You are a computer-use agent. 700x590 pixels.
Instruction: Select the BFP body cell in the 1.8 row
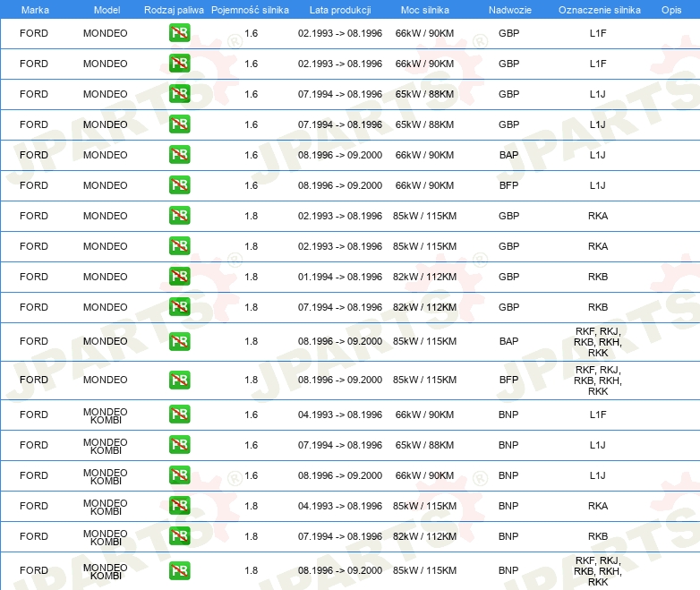pyautogui.click(x=509, y=380)
